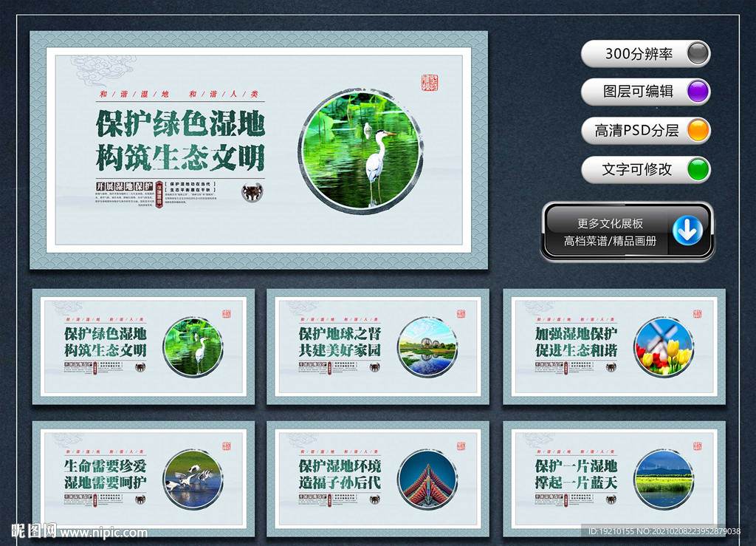Click the ID:19210155 number text

click(x=611, y=531)
